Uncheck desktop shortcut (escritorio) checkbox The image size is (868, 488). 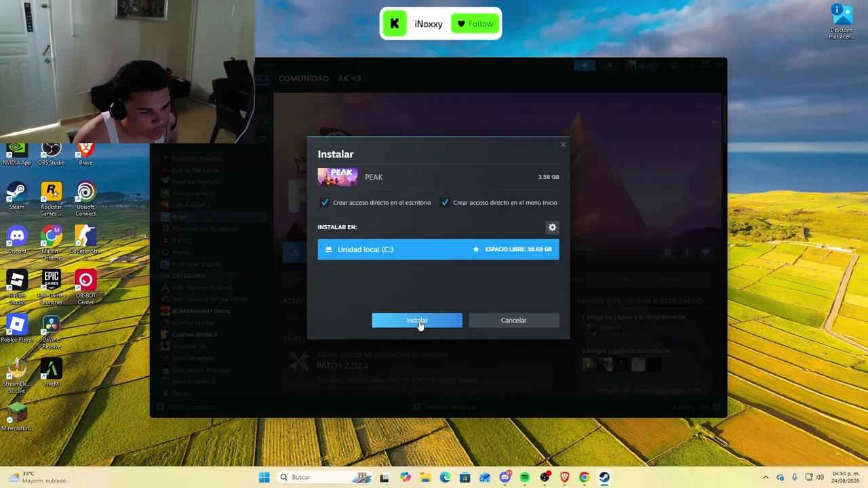[325, 203]
